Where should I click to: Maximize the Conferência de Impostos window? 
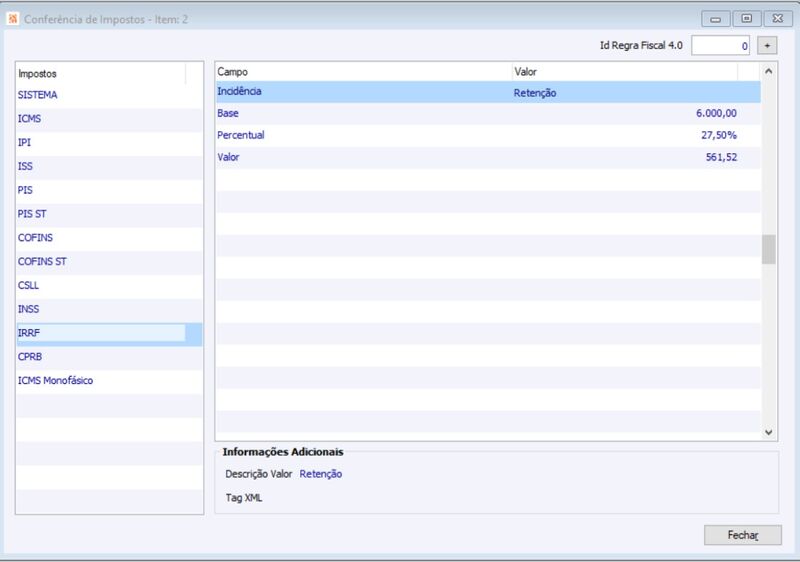coord(746,18)
